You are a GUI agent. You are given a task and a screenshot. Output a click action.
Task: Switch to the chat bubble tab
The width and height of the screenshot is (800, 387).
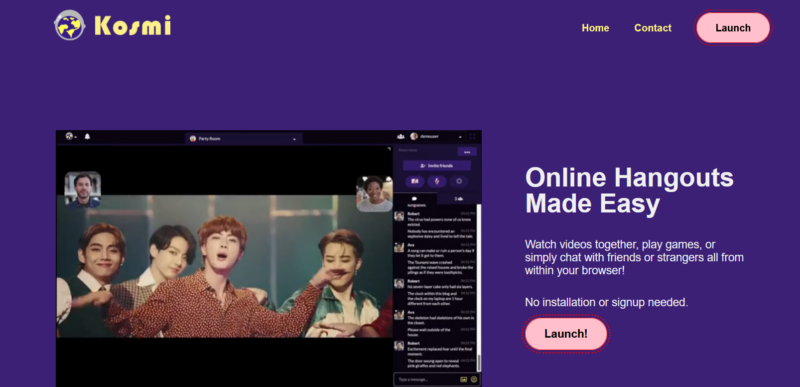pyautogui.click(x=415, y=198)
